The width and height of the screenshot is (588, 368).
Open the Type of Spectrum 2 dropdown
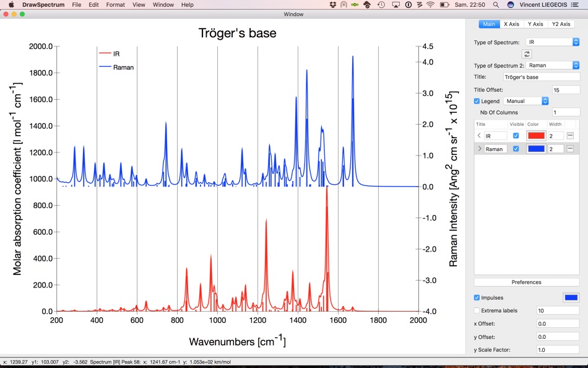point(553,65)
